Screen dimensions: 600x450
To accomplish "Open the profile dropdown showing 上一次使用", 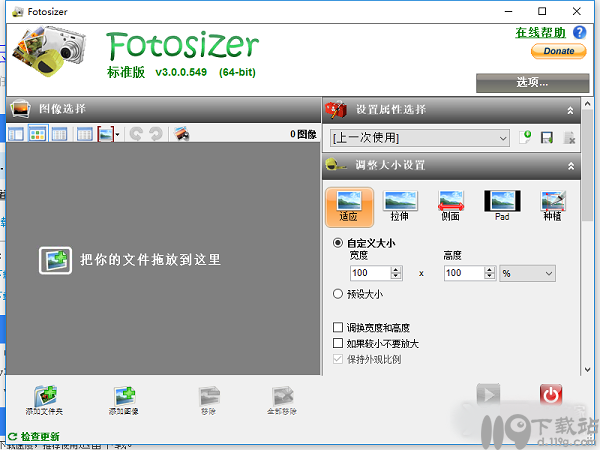I will (x=420, y=138).
